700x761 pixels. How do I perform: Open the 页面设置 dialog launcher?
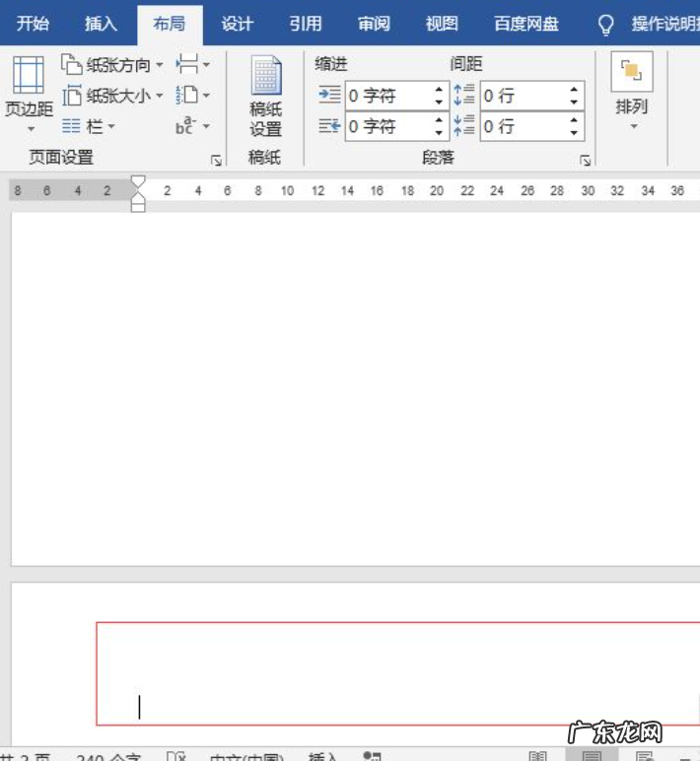point(216,160)
